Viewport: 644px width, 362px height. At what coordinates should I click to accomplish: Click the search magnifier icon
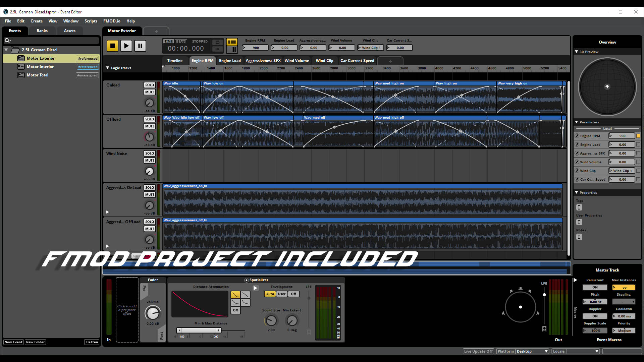pyautogui.click(x=7, y=41)
